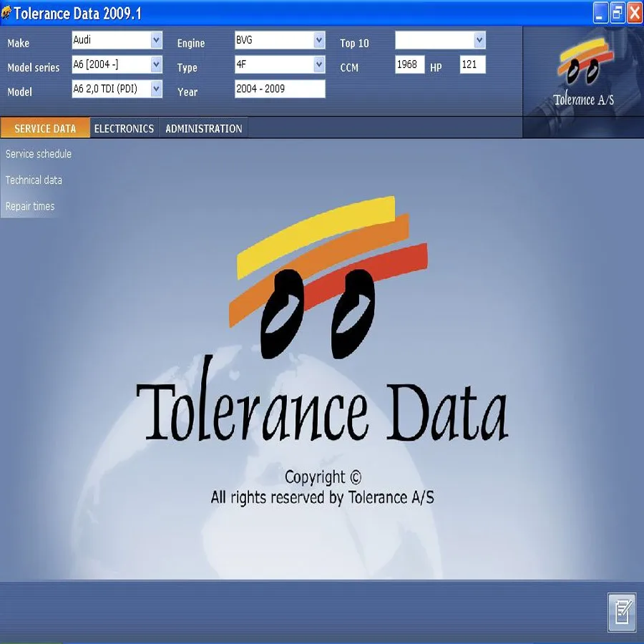Click the Year field 2004 - 2009
The image size is (644, 644).
pos(280,89)
